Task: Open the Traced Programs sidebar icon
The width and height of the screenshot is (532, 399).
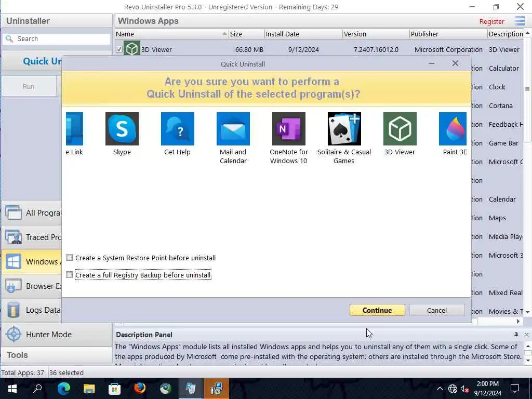Action: click(13, 237)
